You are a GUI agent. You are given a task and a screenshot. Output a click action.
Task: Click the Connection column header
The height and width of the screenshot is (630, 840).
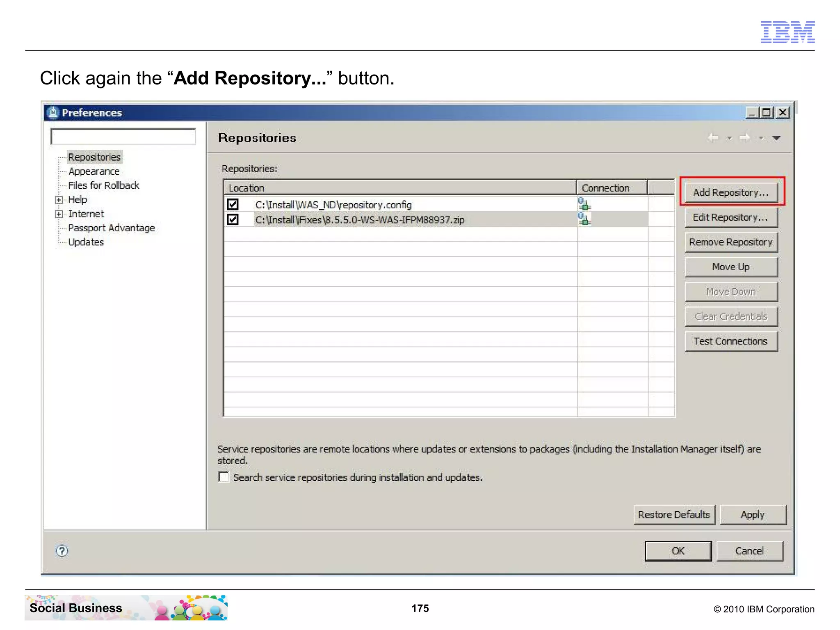[612, 188]
